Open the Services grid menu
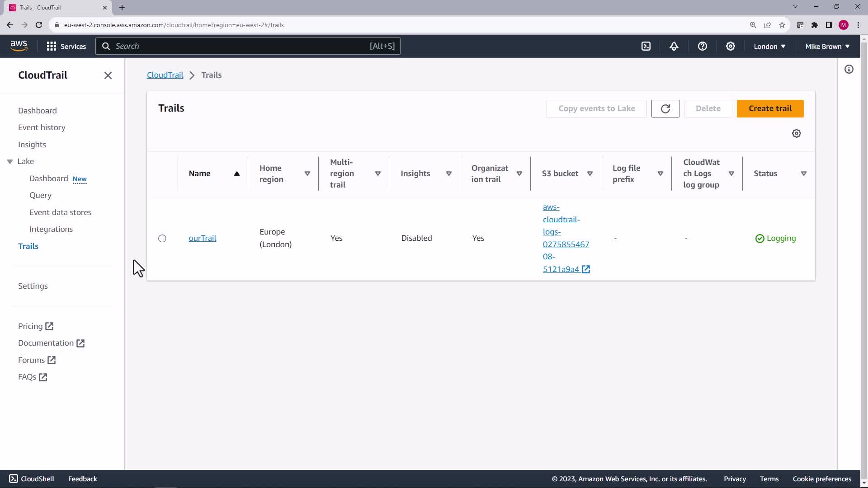 tap(66, 46)
